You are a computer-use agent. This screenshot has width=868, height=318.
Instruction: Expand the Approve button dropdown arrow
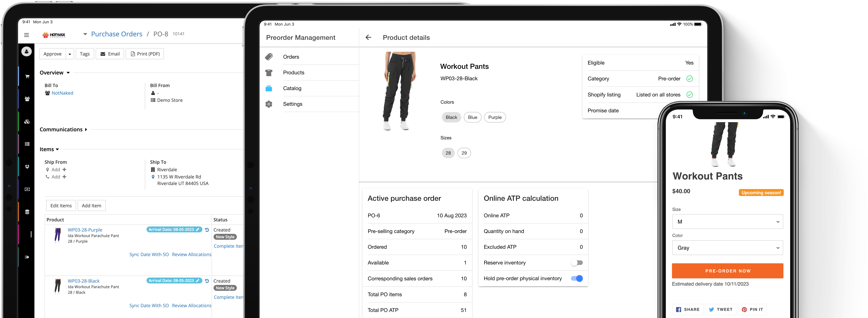[70, 54]
